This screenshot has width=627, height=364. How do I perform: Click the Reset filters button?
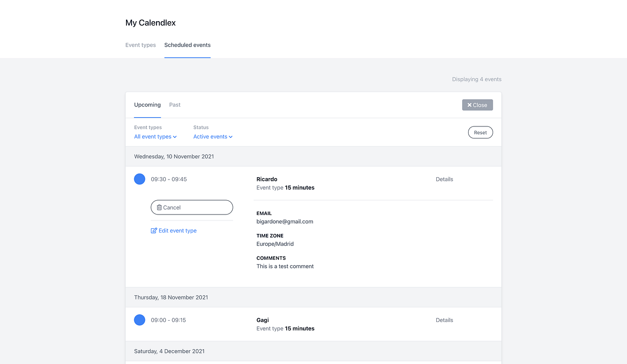[480, 132]
